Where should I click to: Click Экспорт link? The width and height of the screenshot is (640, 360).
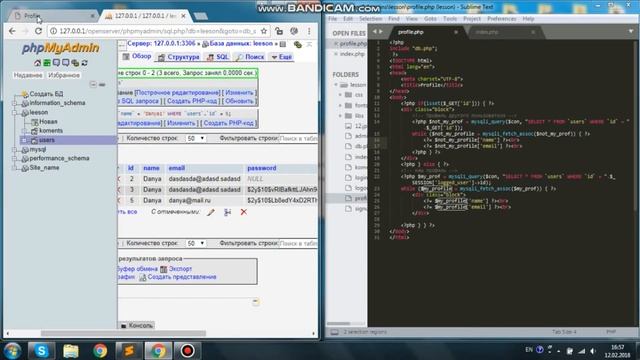coord(180,269)
